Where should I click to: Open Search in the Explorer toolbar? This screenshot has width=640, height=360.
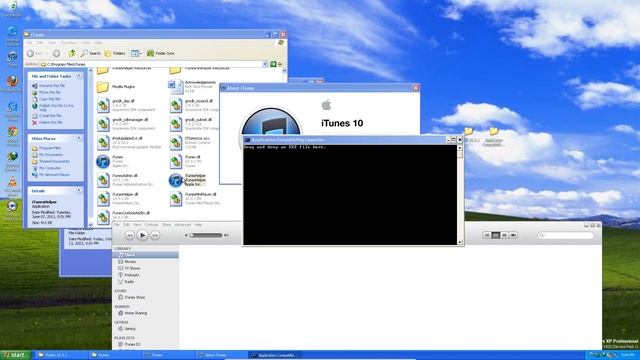pyautogui.click(x=91, y=53)
